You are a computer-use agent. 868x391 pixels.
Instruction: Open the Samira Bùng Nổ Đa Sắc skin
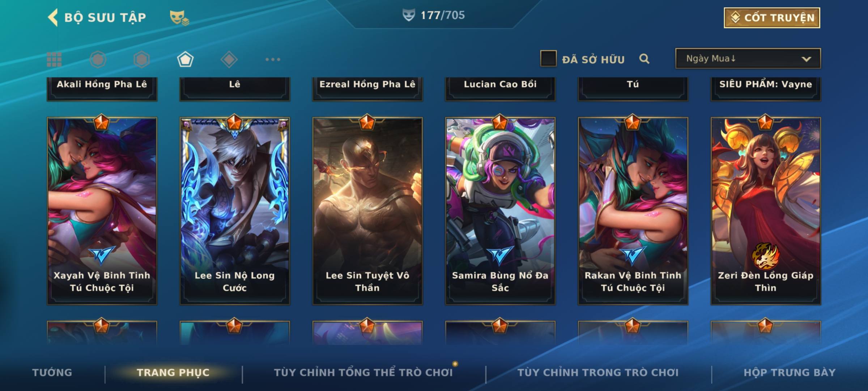point(500,211)
